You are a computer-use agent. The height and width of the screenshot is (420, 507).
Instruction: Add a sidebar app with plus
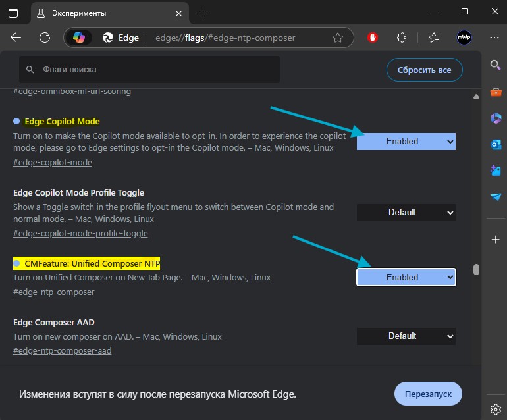pyautogui.click(x=495, y=239)
